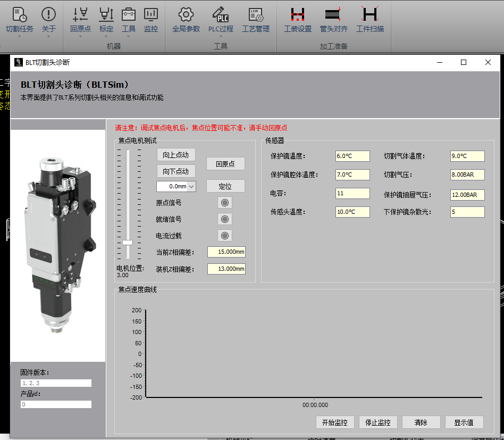Click the red 请注意 warning text

(201, 128)
